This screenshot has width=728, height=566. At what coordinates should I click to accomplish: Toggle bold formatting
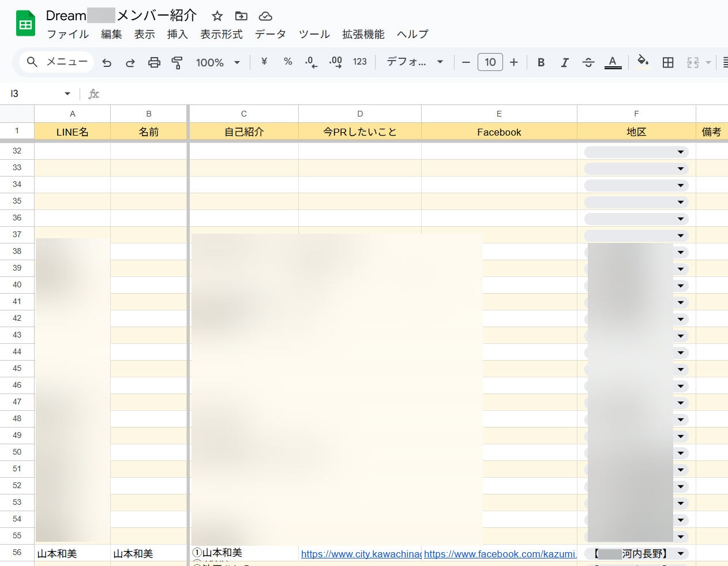[541, 62]
